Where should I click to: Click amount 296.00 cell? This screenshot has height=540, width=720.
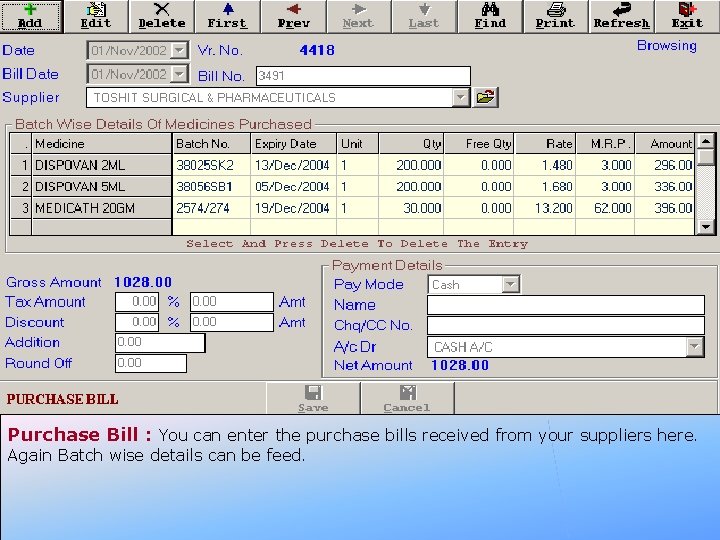pos(665,165)
